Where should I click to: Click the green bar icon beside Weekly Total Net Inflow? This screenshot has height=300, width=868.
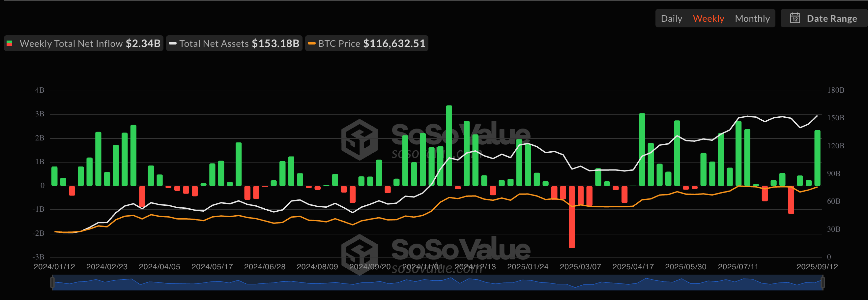(x=10, y=43)
